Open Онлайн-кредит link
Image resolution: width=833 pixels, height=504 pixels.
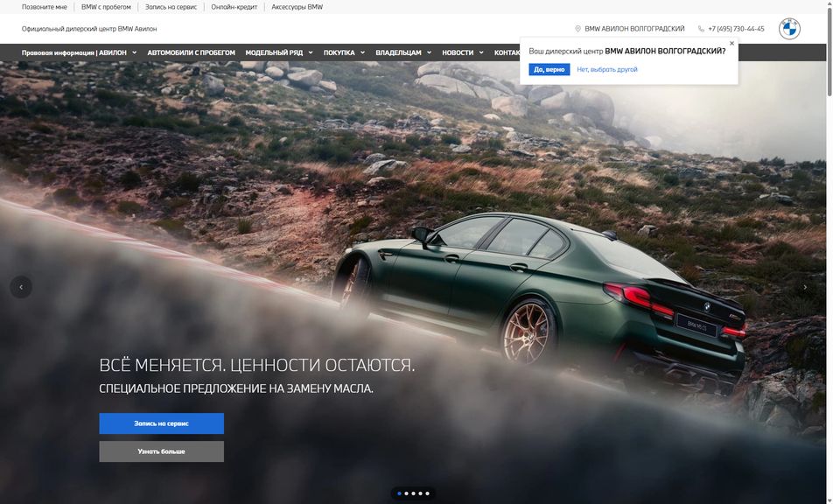234,7
